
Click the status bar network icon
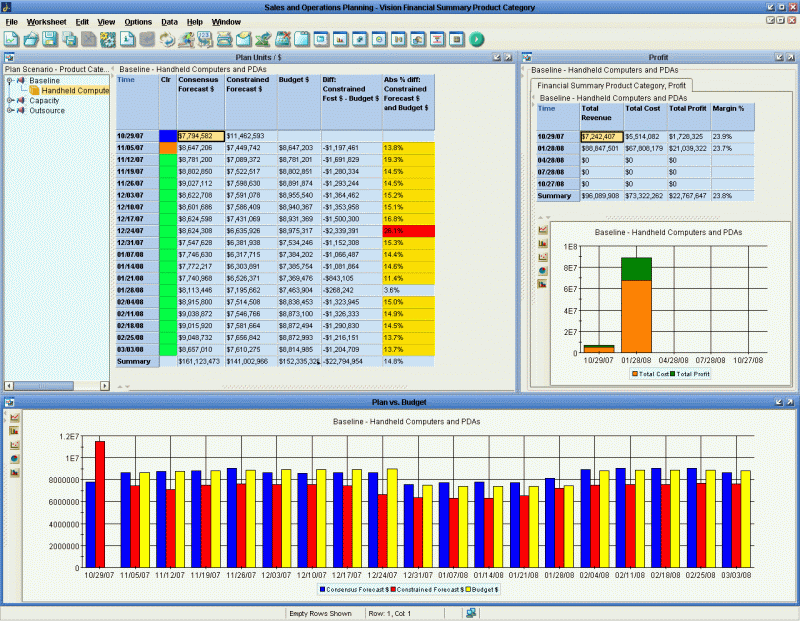pos(470,613)
